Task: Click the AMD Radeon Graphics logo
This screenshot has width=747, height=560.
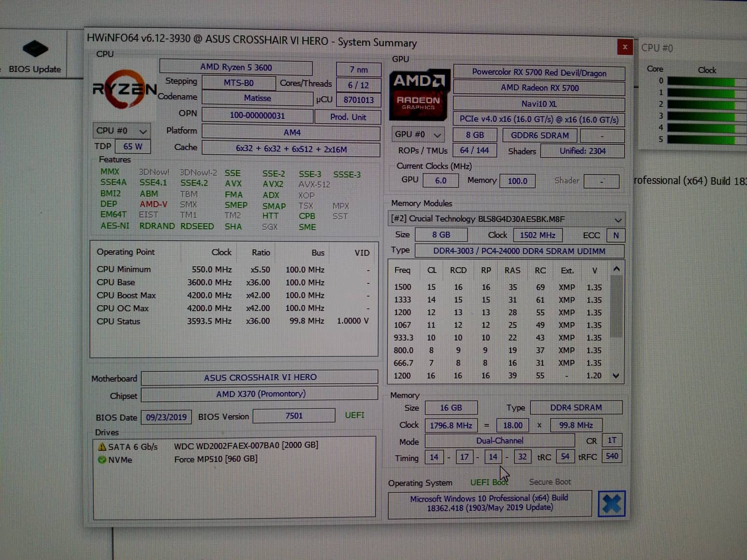Action: coord(419,96)
